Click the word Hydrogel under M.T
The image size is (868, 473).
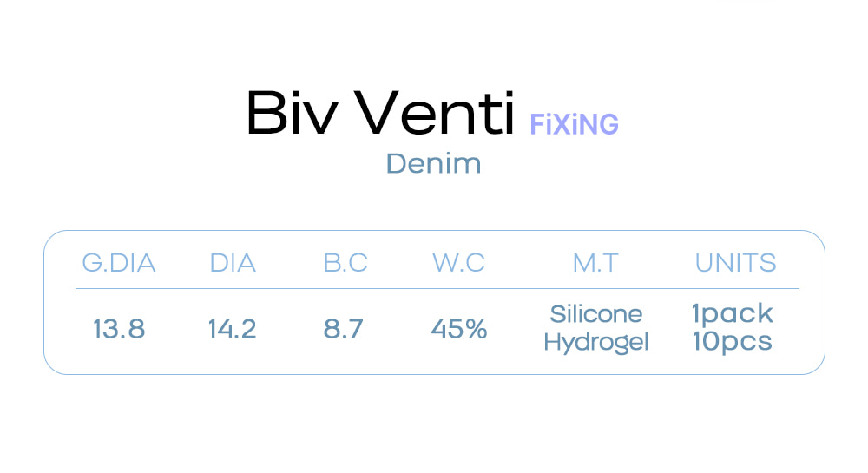(x=595, y=342)
